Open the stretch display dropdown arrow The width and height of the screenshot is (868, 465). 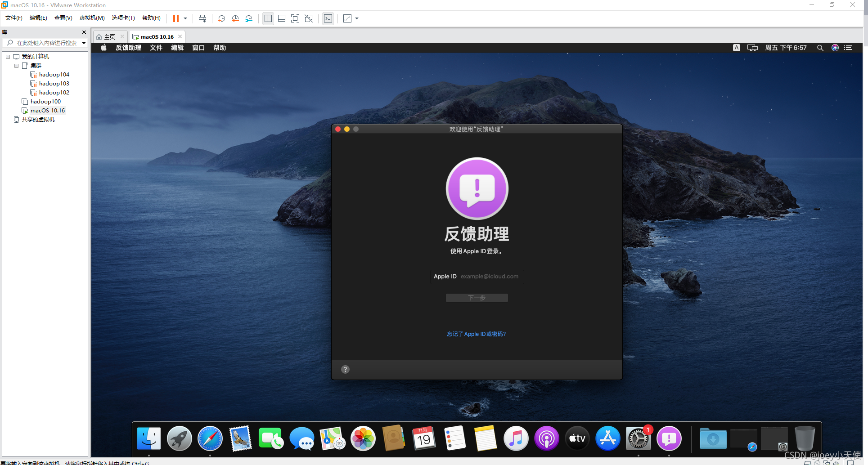(357, 18)
